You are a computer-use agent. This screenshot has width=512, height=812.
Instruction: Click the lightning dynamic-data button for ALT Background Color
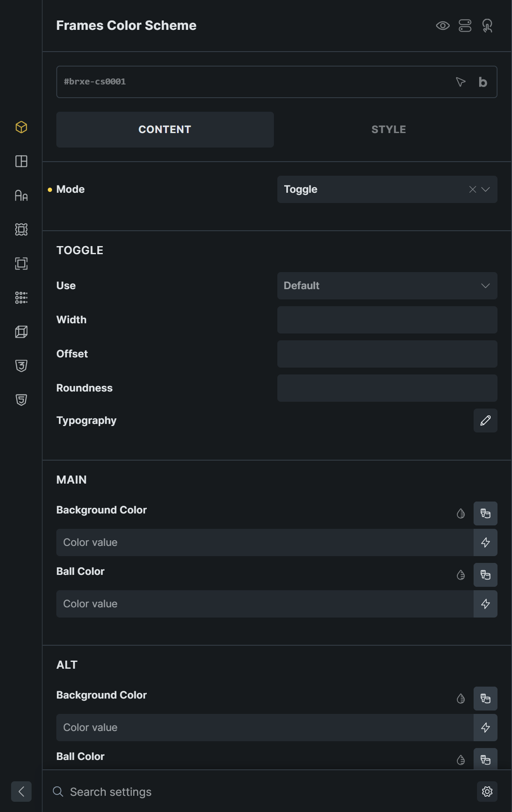tap(486, 728)
